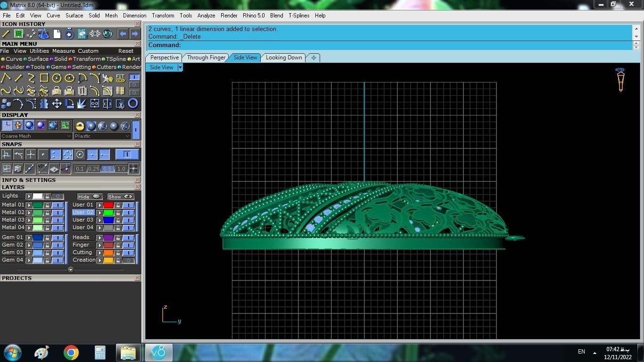Toggle the grid display icon in Display panel
This screenshot has height=362, width=644.
point(7,125)
